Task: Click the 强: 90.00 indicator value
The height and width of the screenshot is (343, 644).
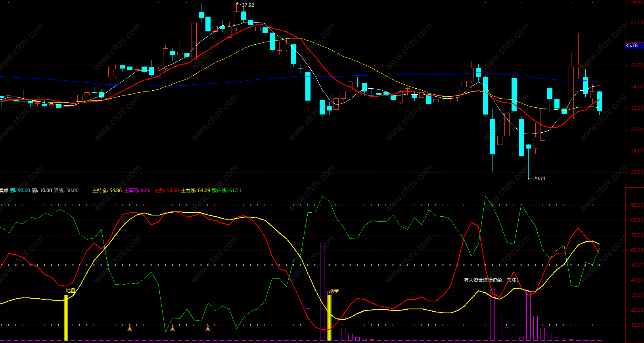Action: pyautogui.click(x=20, y=191)
